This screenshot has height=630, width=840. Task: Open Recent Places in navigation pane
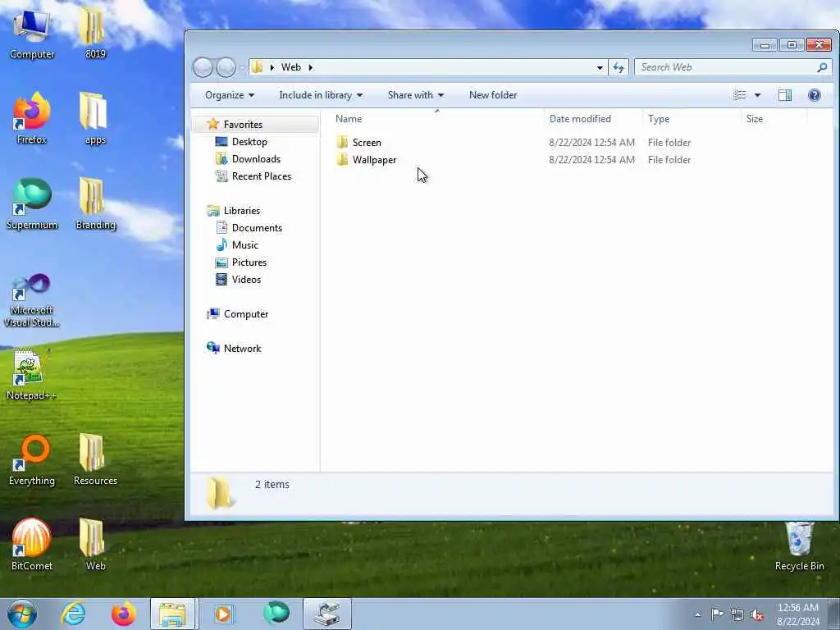253,176
